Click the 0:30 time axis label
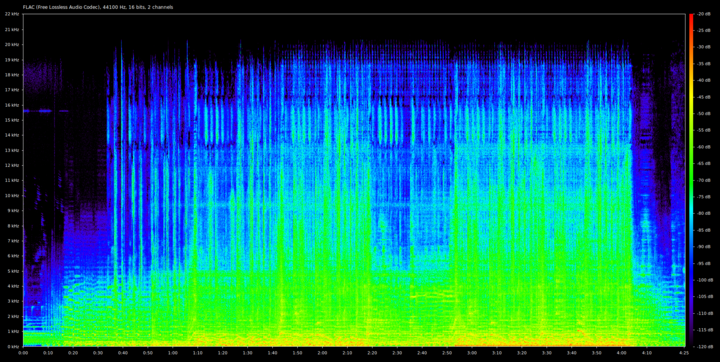720x362 pixels. click(98, 353)
